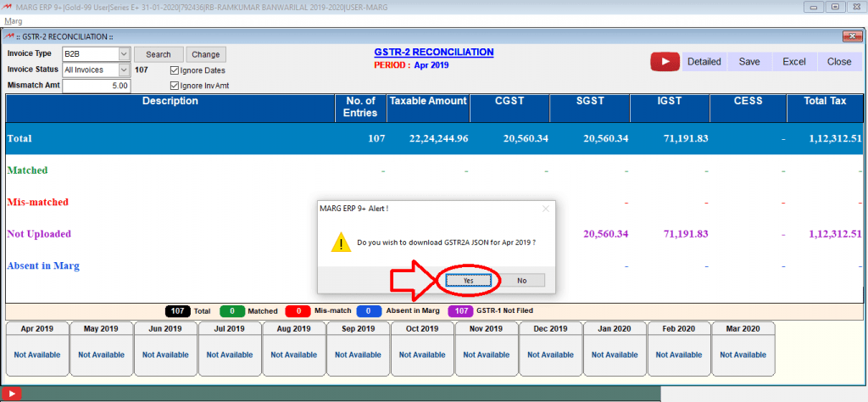The width and height of the screenshot is (868, 402).
Task: Click the Total Tax column header
Action: coord(825,109)
